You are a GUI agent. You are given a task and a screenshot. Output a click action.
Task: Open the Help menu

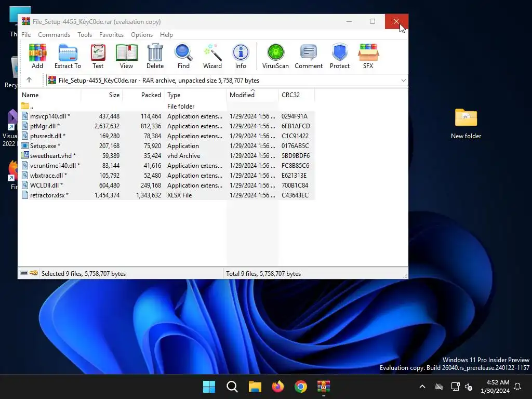(166, 35)
